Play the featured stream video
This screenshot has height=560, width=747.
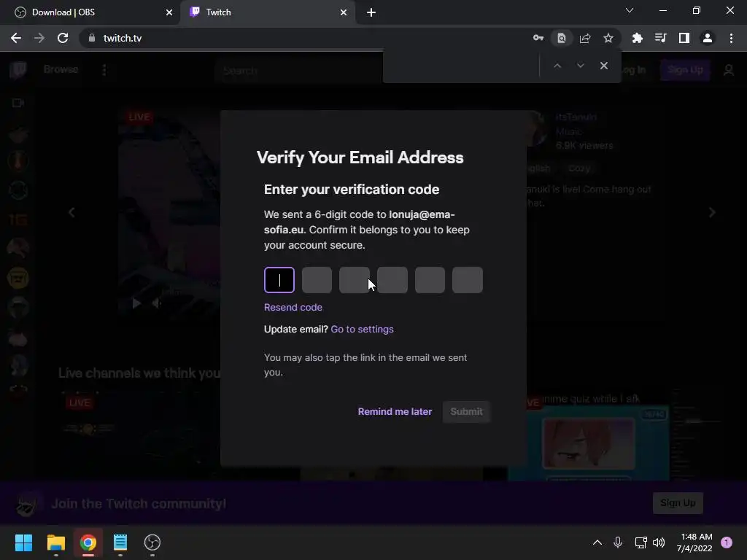pos(136,303)
